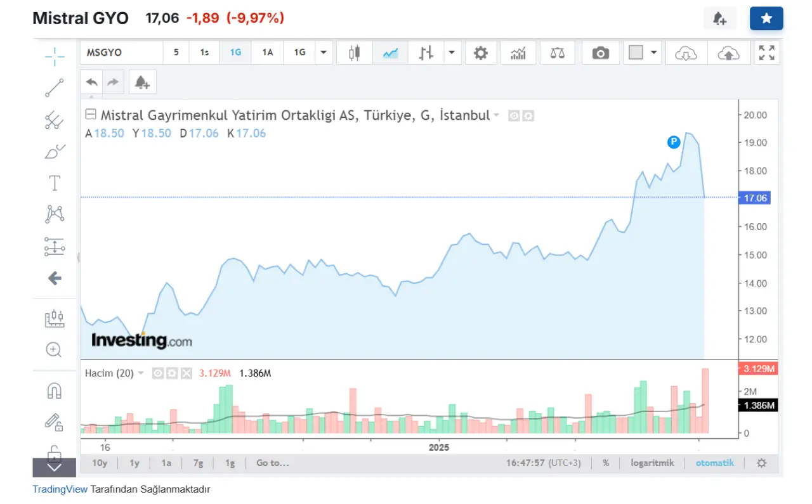Expand the Hacim (20) indicator dropdown
812x504 pixels.
[141, 373]
